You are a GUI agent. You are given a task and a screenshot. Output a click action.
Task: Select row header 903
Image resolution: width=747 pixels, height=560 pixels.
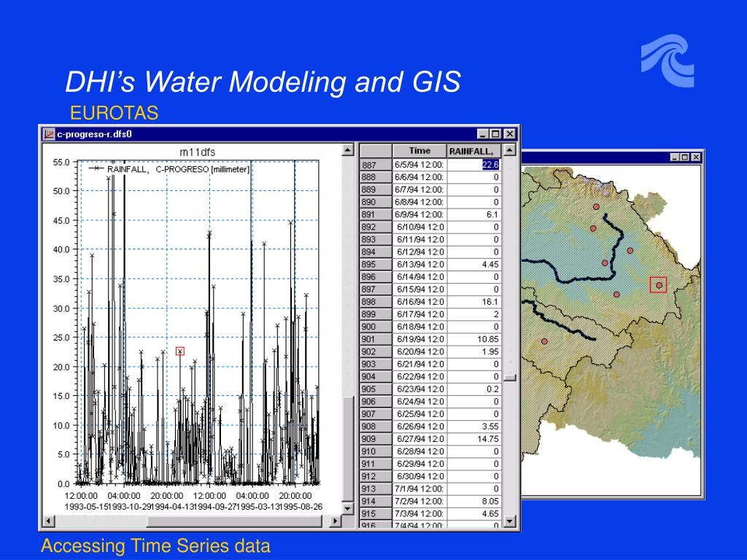376,364
